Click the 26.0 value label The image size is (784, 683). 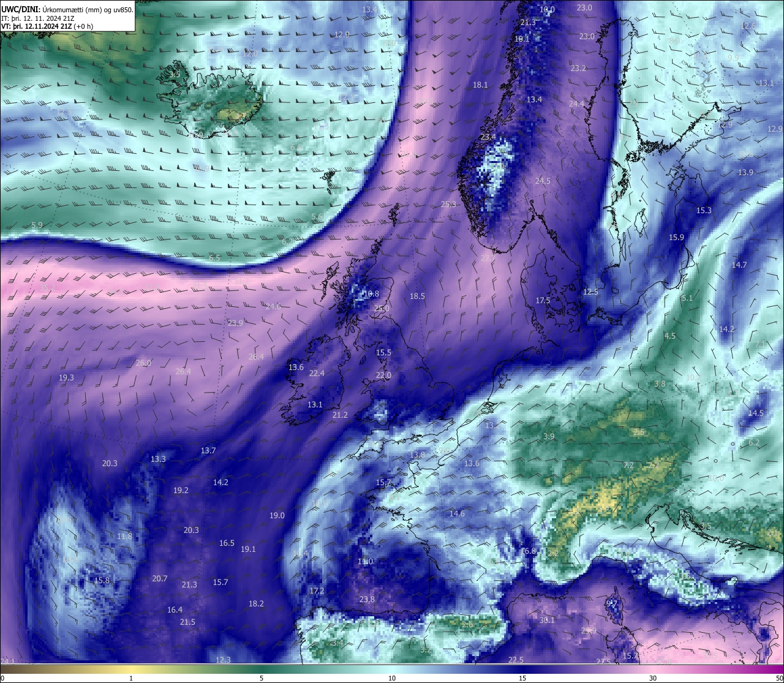[143, 363]
